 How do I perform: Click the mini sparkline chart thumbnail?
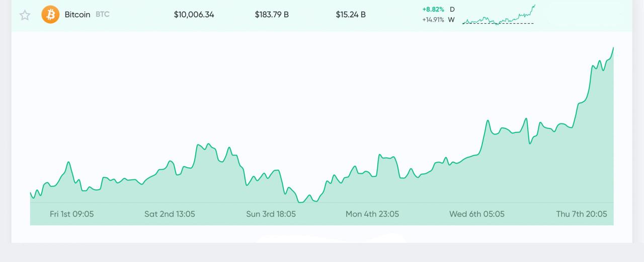pos(499,15)
